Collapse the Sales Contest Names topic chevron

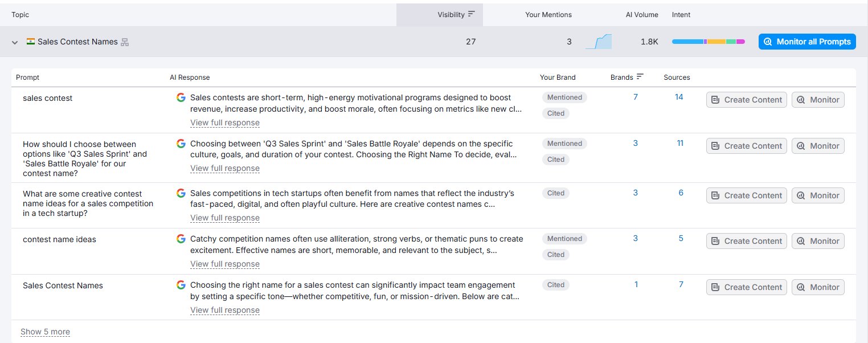coord(14,42)
